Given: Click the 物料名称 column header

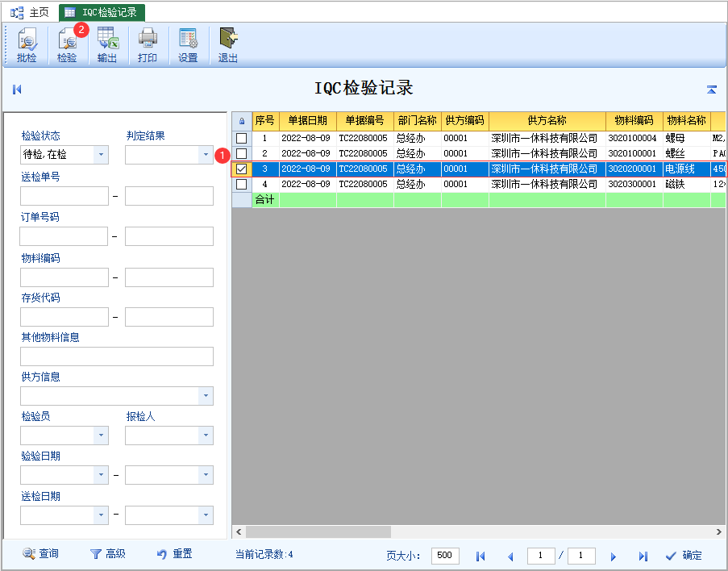Looking at the screenshot, I should coord(687,121).
